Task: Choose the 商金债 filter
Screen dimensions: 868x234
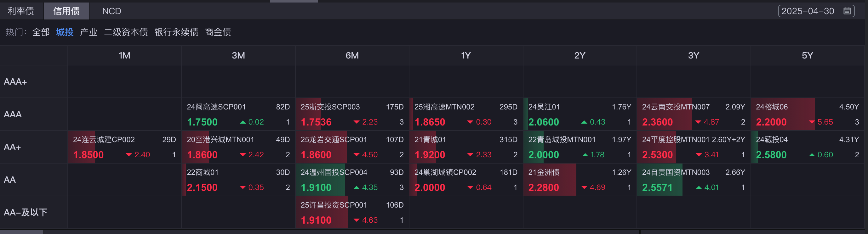Action: (x=218, y=32)
